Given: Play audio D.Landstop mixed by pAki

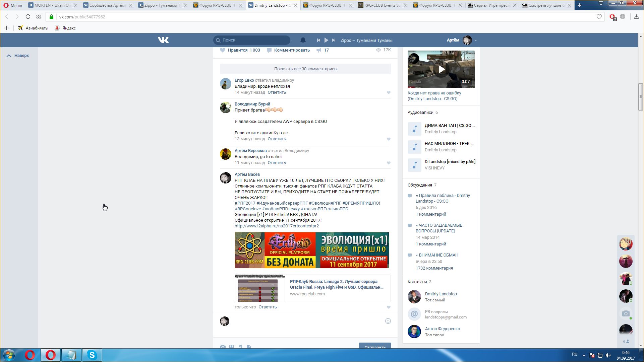Looking at the screenshot, I should [x=414, y=165].
